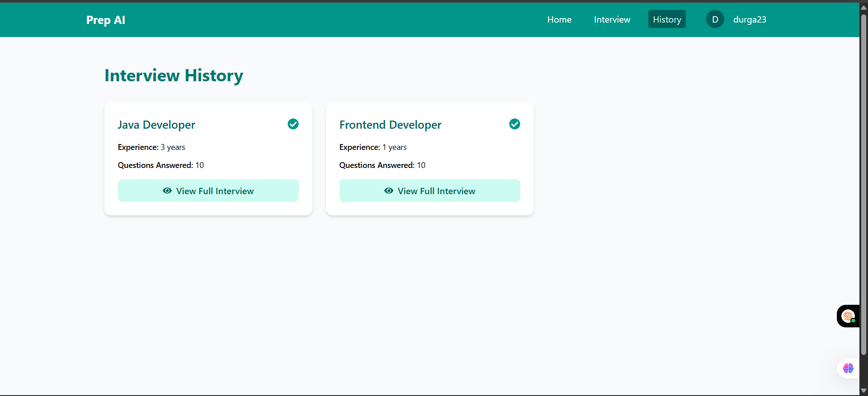The image size is (868, 396).
Task: Select the History tab in navbar
Action: [667, 19]
